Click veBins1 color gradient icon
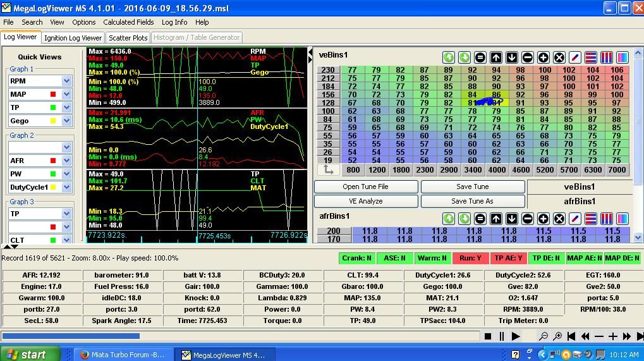 pos(623,58)
